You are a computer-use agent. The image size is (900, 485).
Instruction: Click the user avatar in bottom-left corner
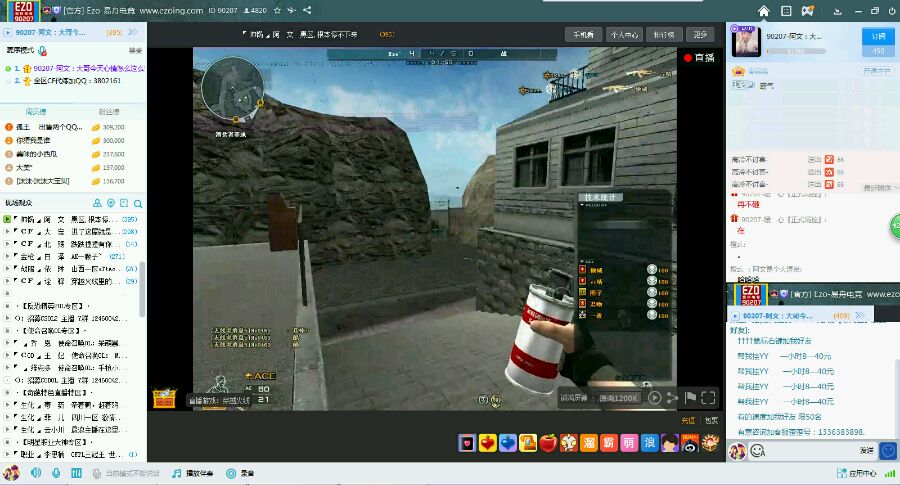click(x=11, y=473)
